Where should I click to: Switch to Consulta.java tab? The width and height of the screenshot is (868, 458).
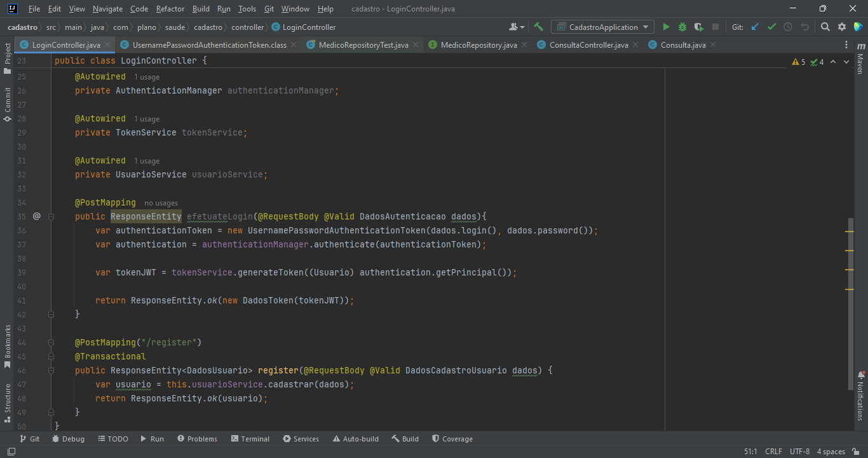682,45
